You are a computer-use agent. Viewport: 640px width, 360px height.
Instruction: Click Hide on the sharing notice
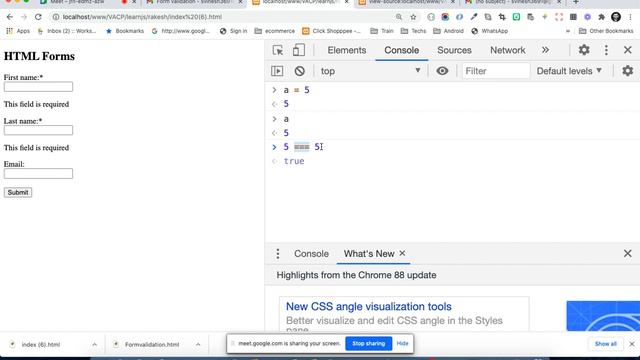pyautogui.click(x=402, y=344)
